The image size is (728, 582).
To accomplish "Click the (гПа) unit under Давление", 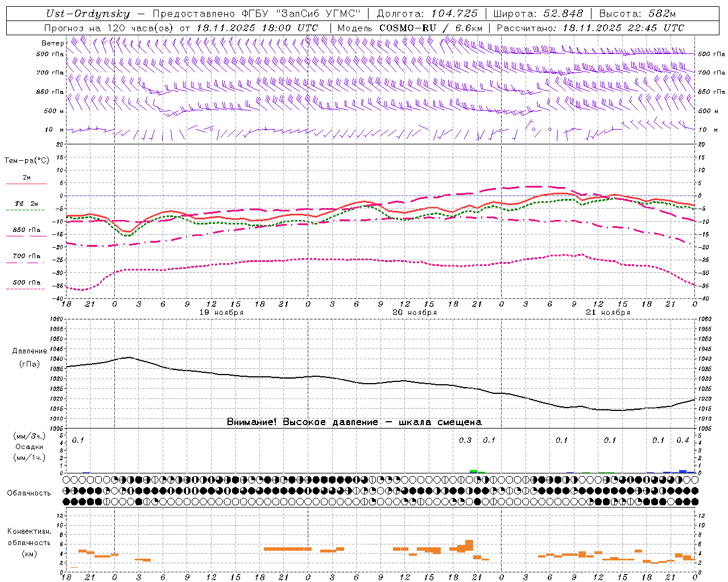I will 30,364.
